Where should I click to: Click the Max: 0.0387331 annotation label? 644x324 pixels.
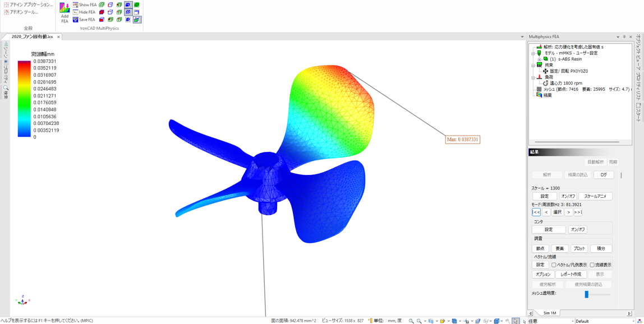pos(463,140)
